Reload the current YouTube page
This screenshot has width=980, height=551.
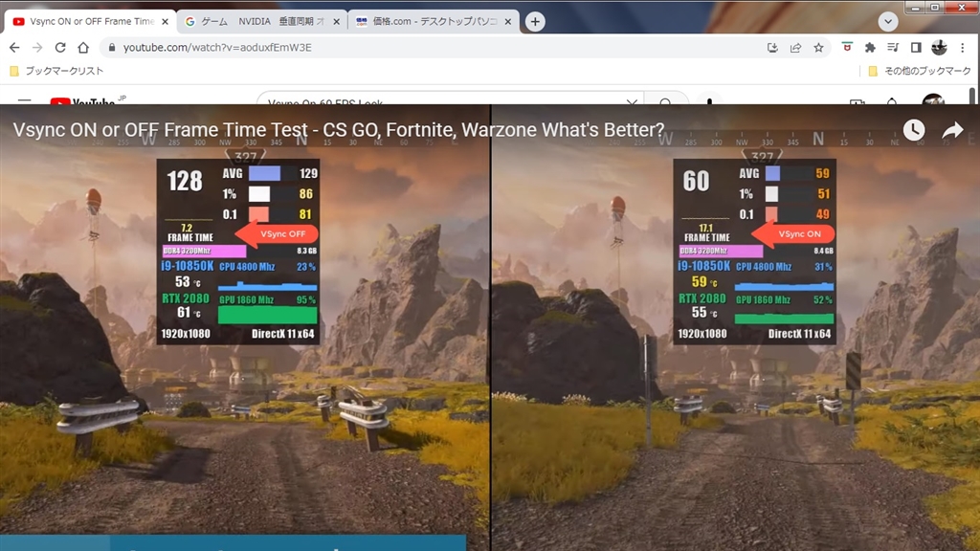click(x=60, y=48)
